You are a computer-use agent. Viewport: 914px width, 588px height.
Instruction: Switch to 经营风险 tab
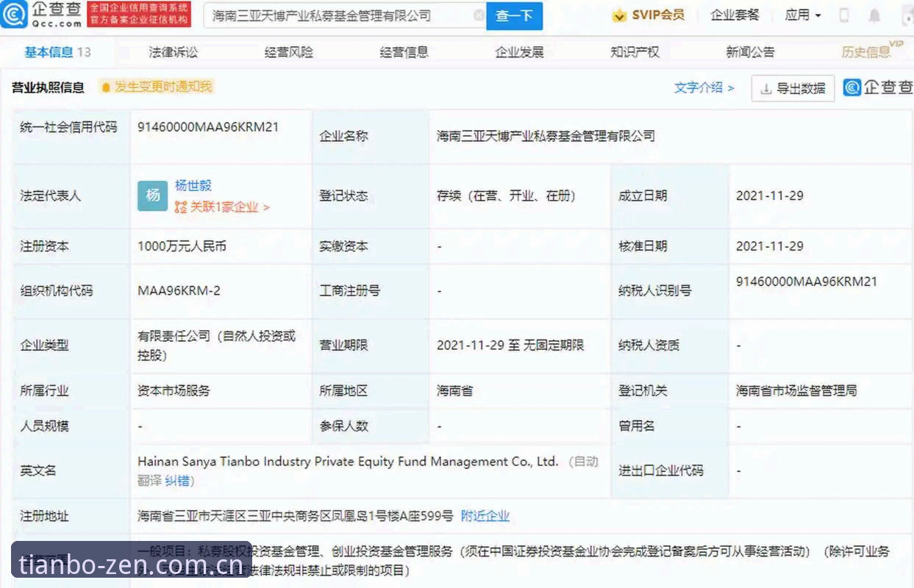pos(289,51)
